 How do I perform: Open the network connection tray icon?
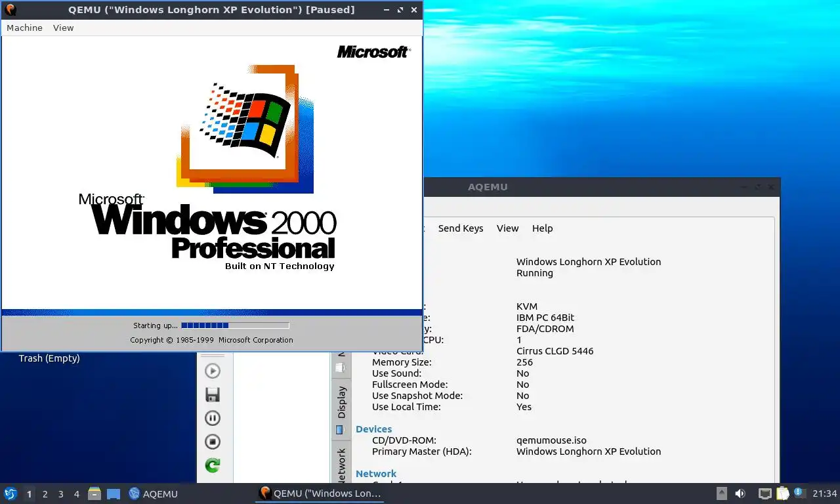pyautogui.click(x=765, y=493)
